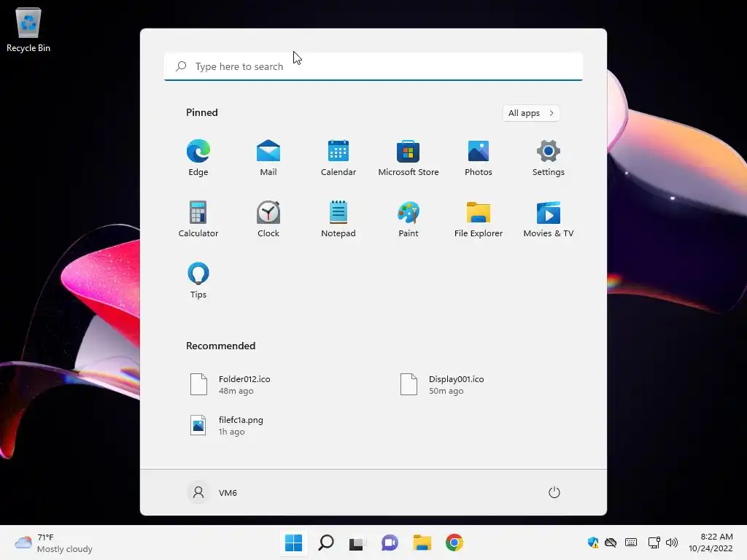Open the Chat icon on taskbar
Screen dimensions: 747x560
(390, 542)
